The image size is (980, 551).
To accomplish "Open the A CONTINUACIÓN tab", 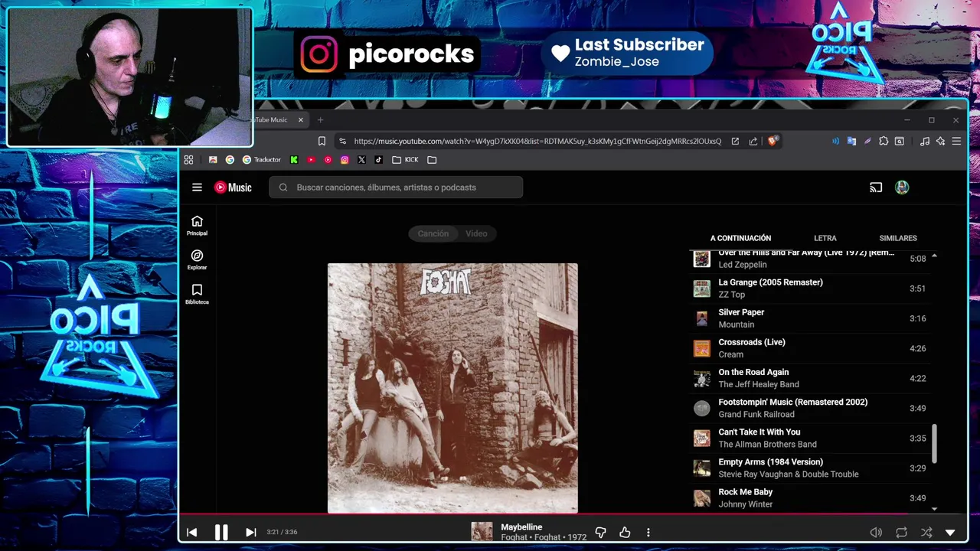I will [740, 238].
